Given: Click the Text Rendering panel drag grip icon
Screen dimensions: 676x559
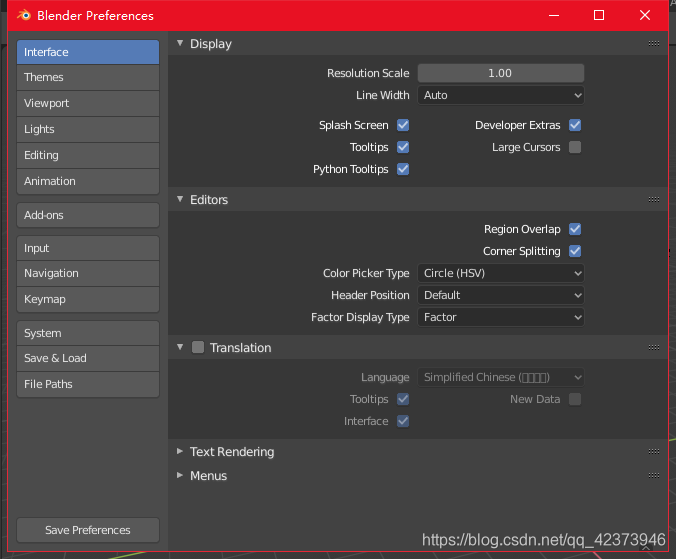Looking at the screenshot, I should click(x=654, y=452).
